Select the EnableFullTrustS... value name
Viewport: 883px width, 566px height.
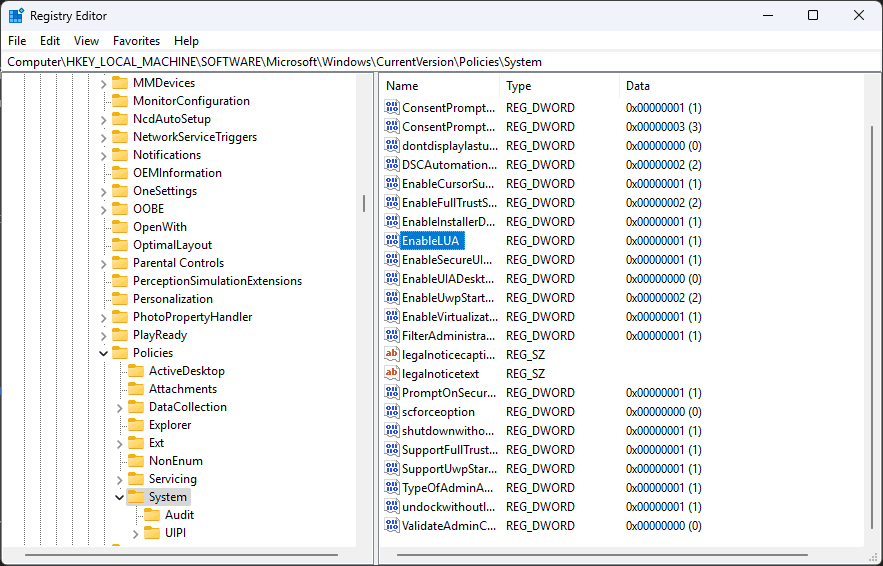coord(449,202)
